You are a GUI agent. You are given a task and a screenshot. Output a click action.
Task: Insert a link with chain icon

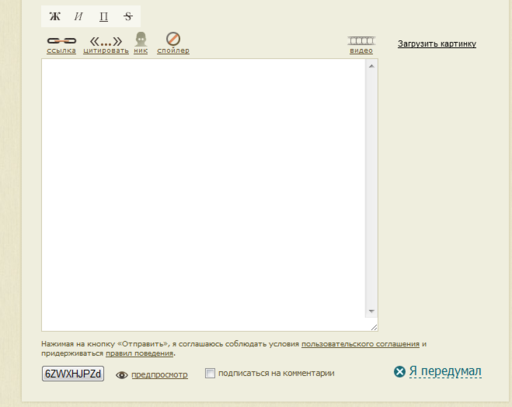[62, 41]
